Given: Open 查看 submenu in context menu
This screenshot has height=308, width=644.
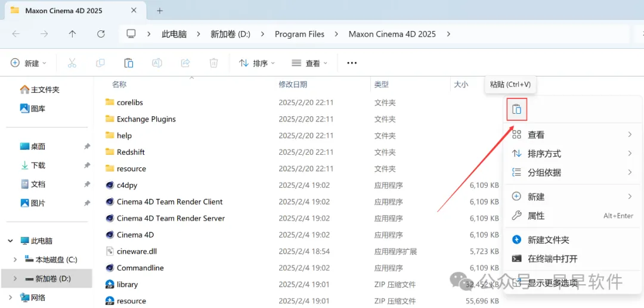Looking at the screenshot, I should pyautogui.click(x=572, y=135).
